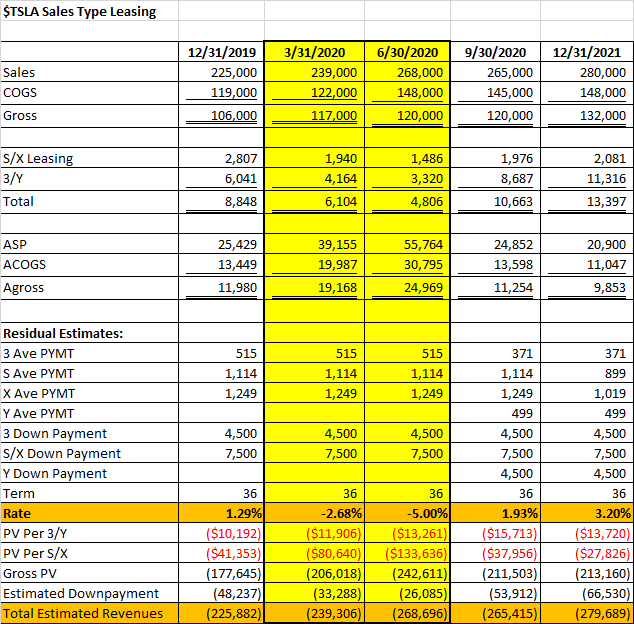Image resolution: width=634 pixels, height=624 pixels.
Task: Select COGS value 145,000
Action: (510, 93)
